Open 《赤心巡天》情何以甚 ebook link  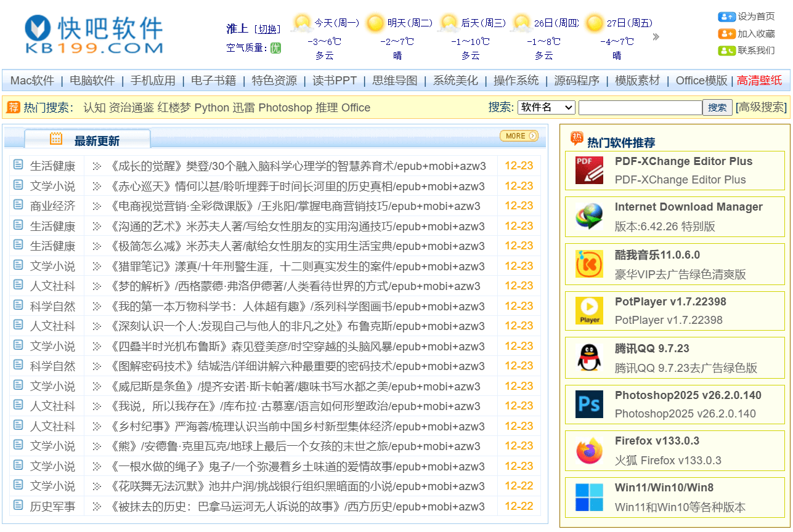[296, 186]
